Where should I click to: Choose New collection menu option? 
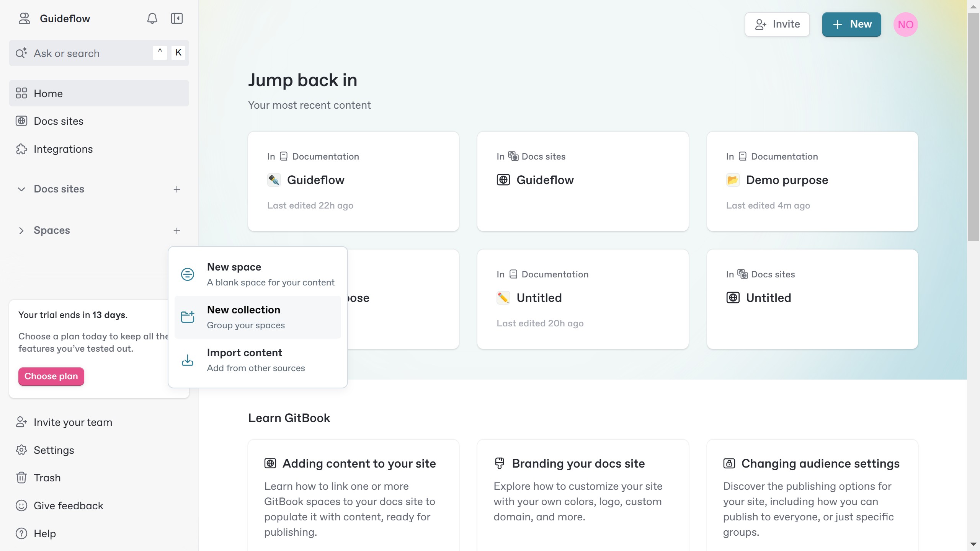[258, 317]
